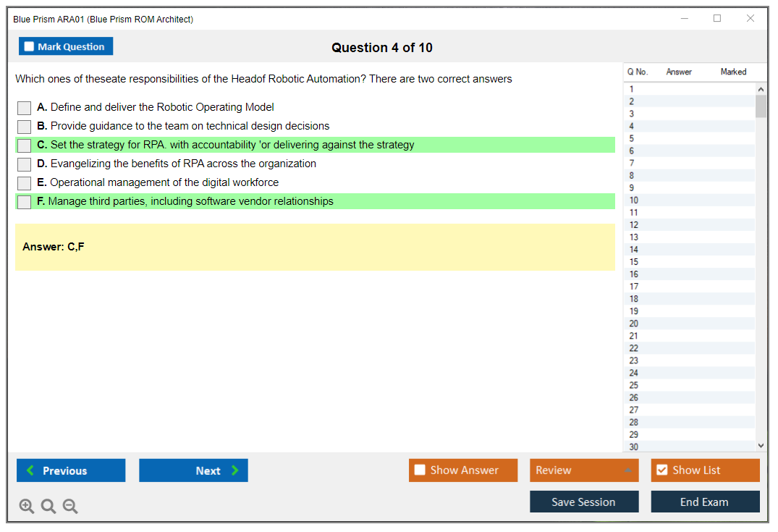Advance with the Next button
Viewport: 778px width, 532px height.
point(193,470)
